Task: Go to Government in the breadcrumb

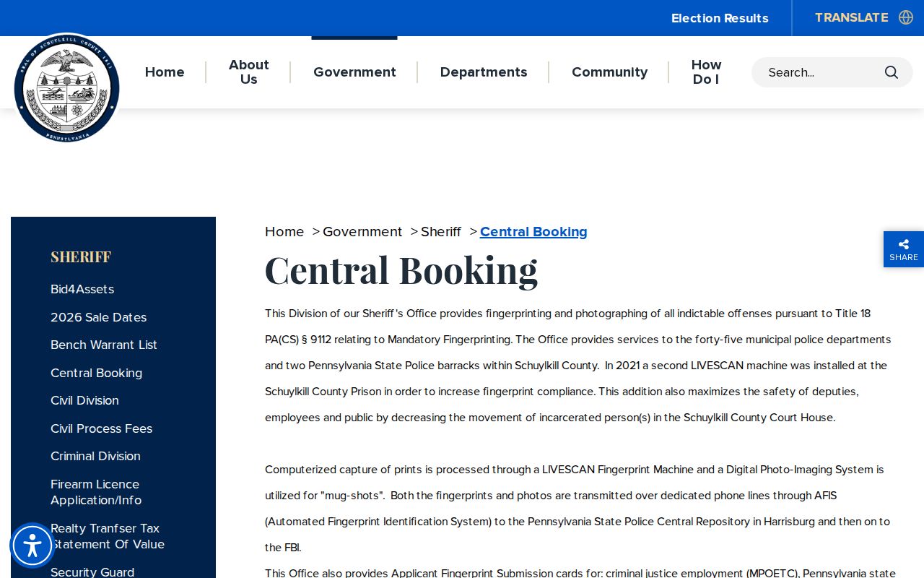Action: pos(362,232)
